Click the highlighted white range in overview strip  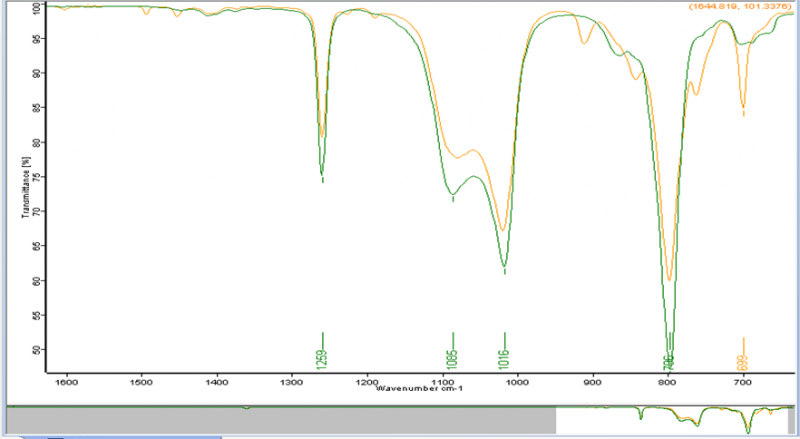pyautogui.click(x=672, y=421)
